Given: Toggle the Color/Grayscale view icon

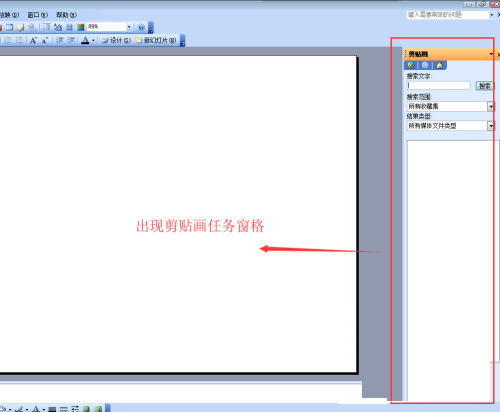Looking at the screenshot, I should pyautogui.click(x=81, y=27).
